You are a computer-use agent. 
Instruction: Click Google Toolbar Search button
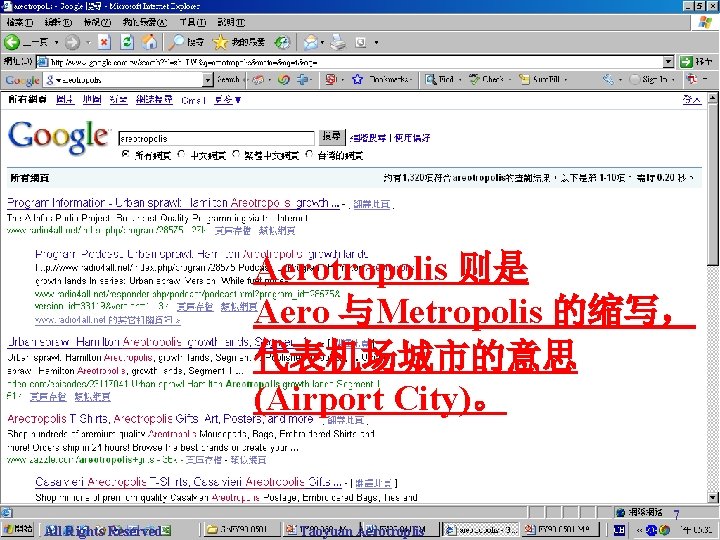point(228,79)
